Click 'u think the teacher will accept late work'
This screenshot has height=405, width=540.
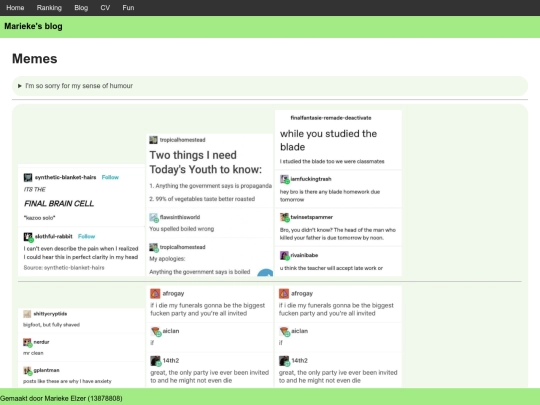(331, 268)
